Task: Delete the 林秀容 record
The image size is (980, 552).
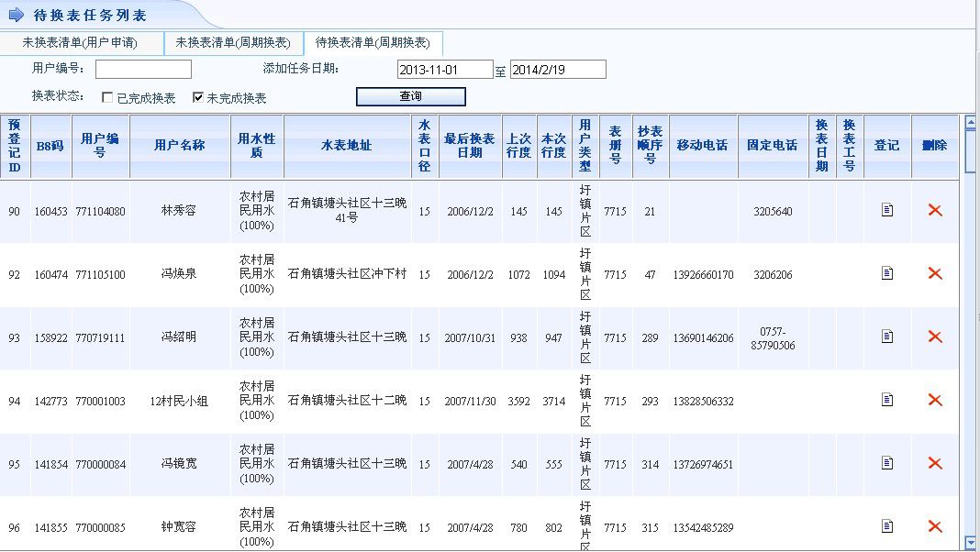Action: coord(935,210)
